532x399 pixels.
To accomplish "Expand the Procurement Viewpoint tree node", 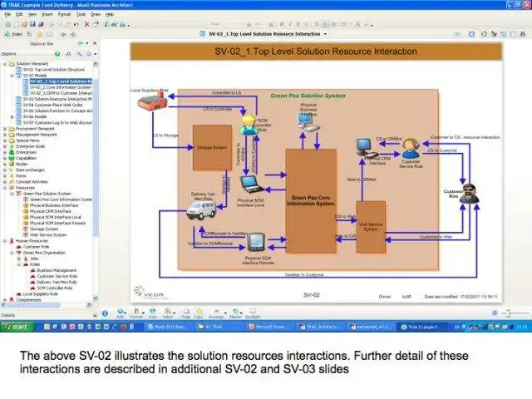I will [5, 129].
